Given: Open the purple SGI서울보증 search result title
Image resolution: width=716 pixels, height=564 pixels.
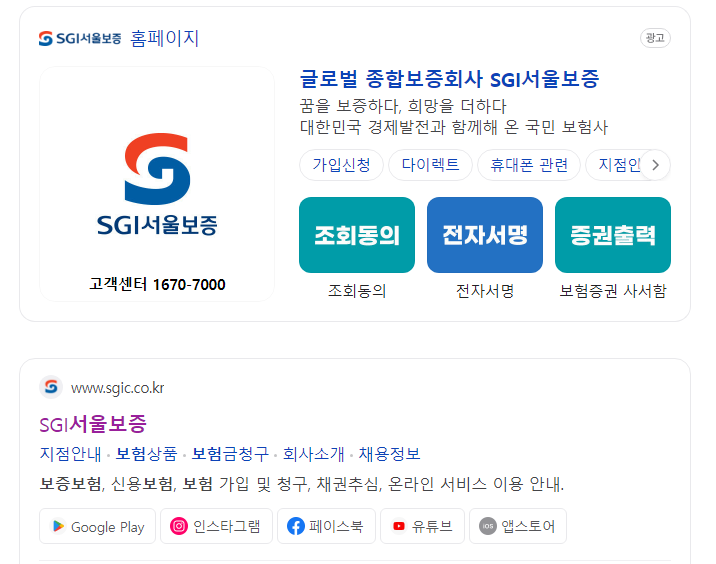Looking at the screenshot, I should tap(93, 424).
